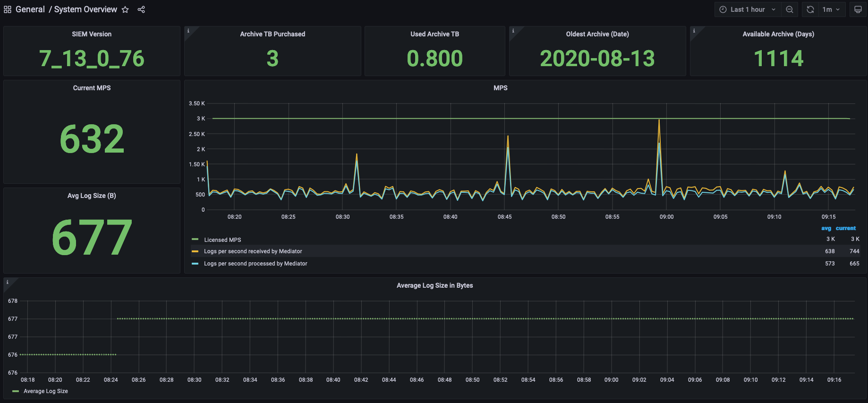Screen dimensions: 868x403
Task: Click the refresh dashboard icon
Action: pyautogui.click(x=810, y=9)
